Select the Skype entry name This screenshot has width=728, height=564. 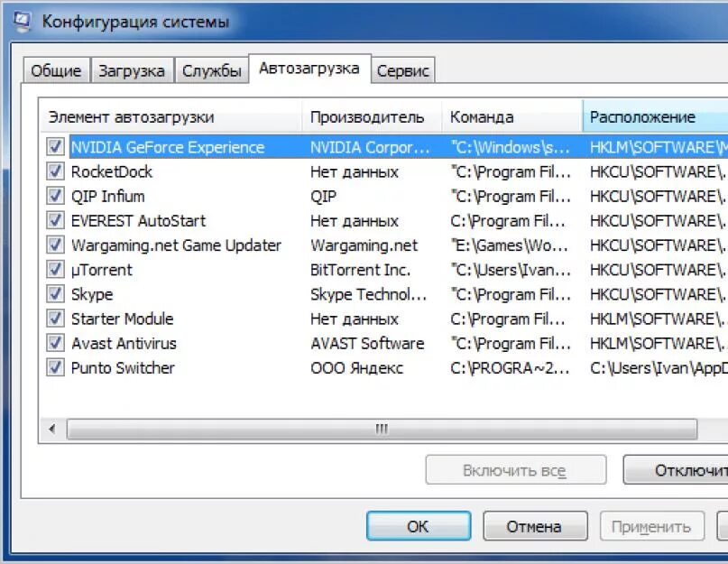point(92,294)
